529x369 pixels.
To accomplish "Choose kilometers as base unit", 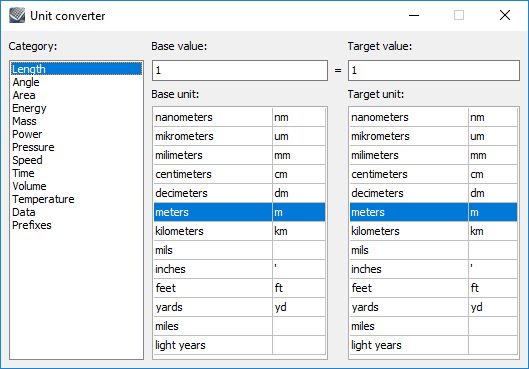I will [x=240, y=231].
